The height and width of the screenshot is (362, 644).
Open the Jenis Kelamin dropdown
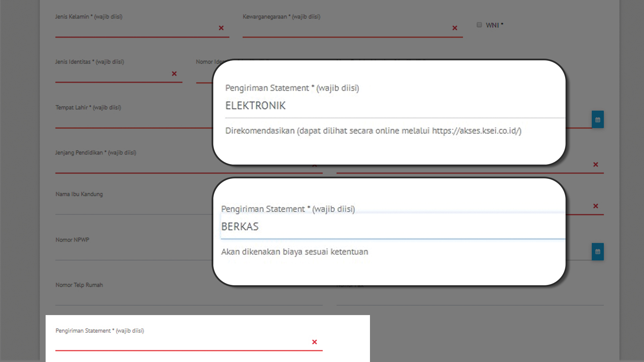click(134, 29)
